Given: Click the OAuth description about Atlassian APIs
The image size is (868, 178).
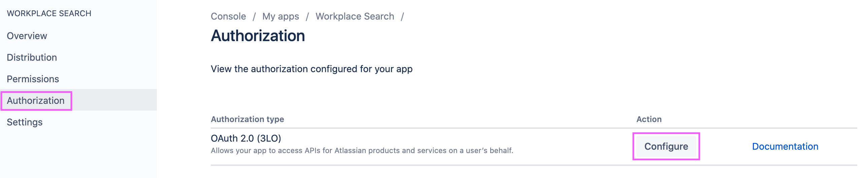Looking at the screenshot, I should (362, 150).
